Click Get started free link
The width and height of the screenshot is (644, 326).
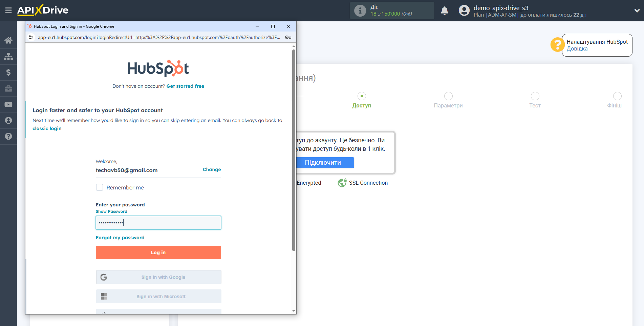185,86
